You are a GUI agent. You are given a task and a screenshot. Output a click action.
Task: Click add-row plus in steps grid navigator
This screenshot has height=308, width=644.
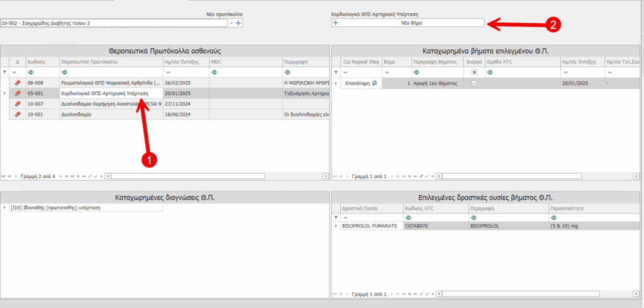click(409, 176)
